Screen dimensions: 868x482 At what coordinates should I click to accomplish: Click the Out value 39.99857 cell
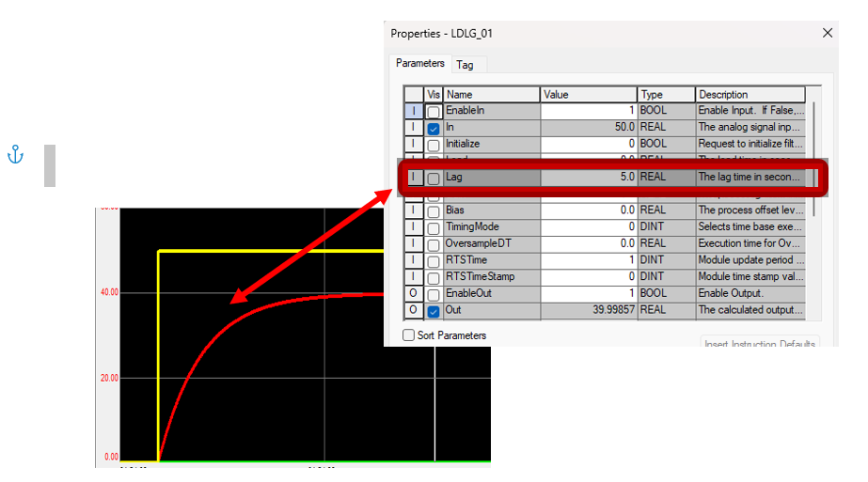[x=589, y=310]
